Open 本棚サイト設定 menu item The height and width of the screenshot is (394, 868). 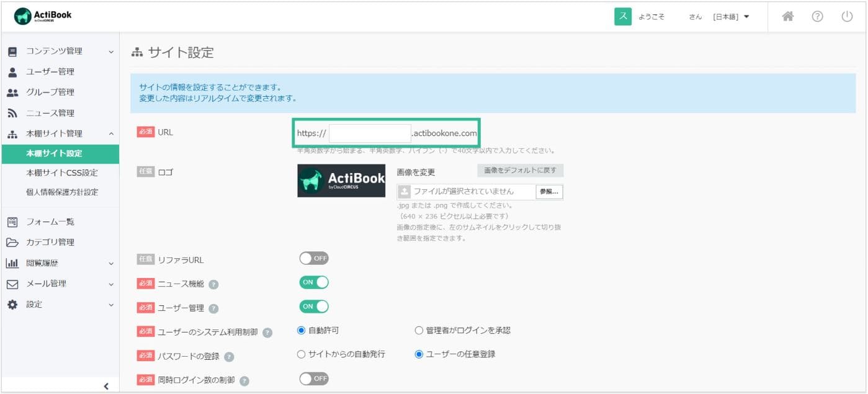click(60, 154)
